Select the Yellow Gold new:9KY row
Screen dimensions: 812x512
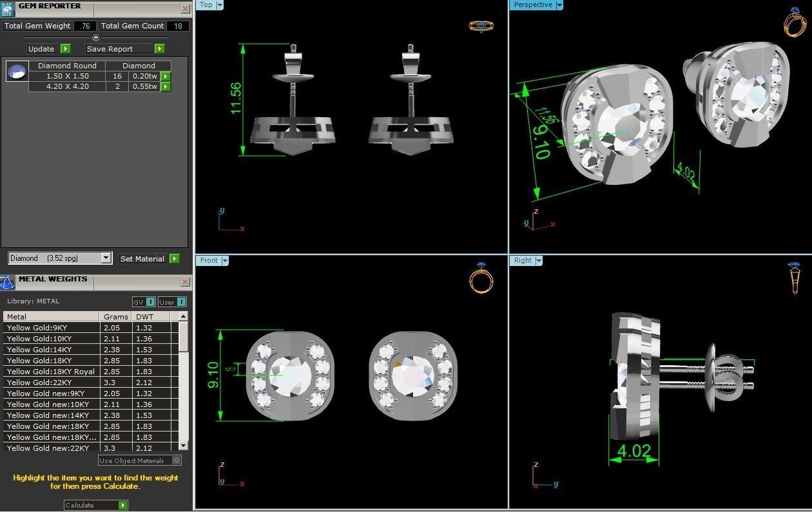pyautogui.click(x=91, y=393)
